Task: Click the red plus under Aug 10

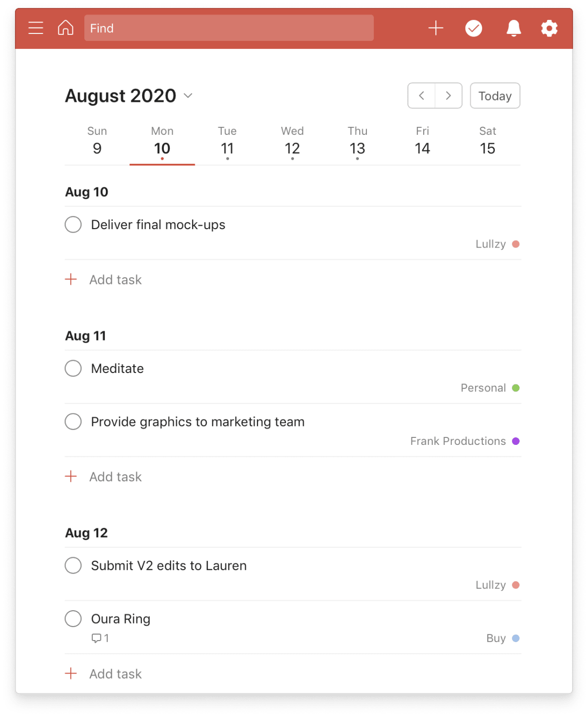Action: (x=72, y=279)
